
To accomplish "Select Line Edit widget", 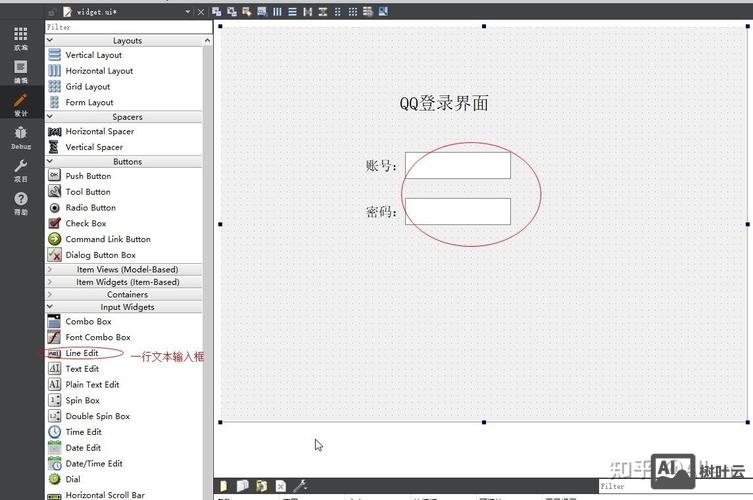I will 124,353.
